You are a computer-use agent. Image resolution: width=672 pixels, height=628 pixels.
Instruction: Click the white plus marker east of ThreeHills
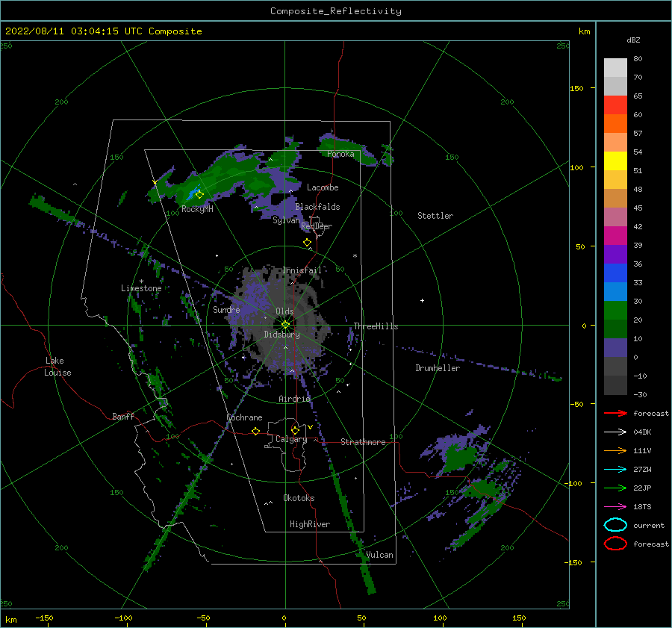tap(422, 300)
